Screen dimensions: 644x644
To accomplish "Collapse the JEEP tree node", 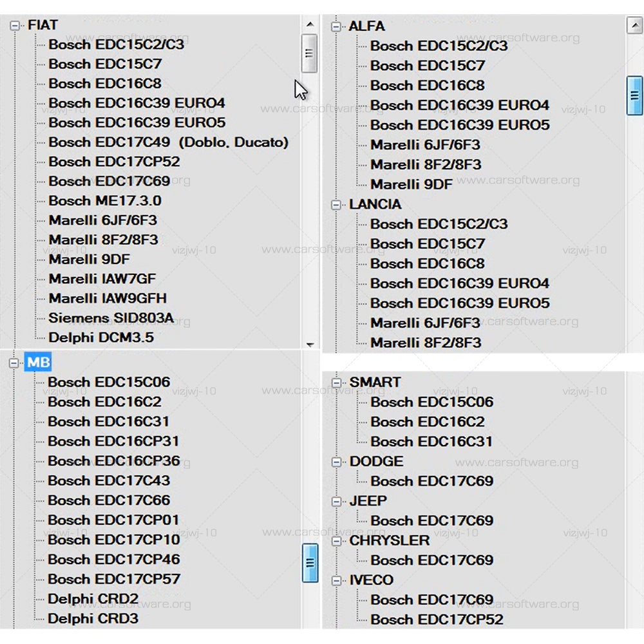I will pos(336,501).
